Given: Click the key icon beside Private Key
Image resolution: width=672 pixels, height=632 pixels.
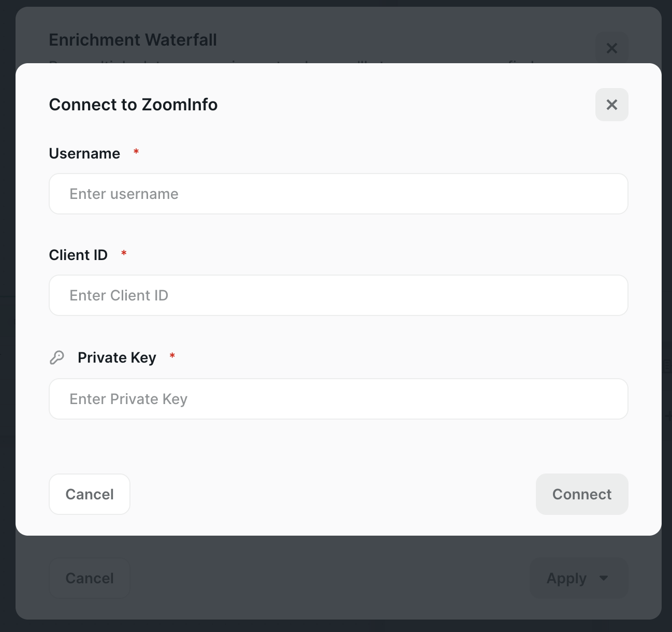Looking at the screenshot, I should pos(57,357).
